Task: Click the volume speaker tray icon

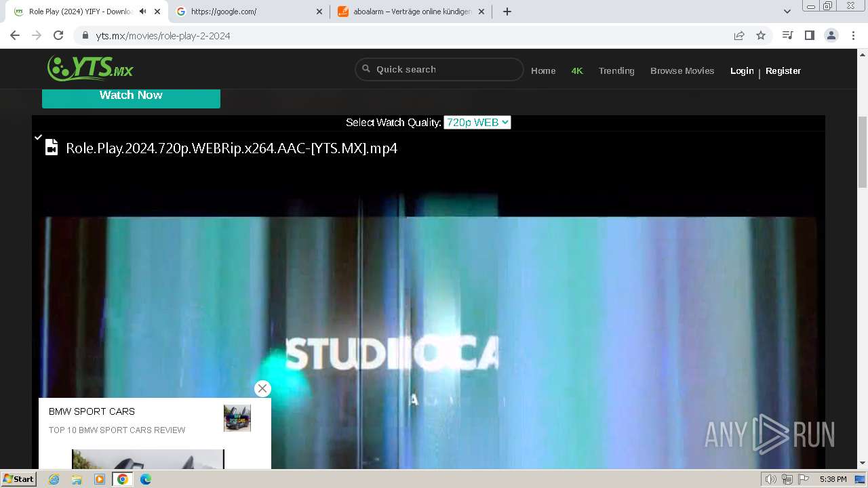Action: pos(771,479)
